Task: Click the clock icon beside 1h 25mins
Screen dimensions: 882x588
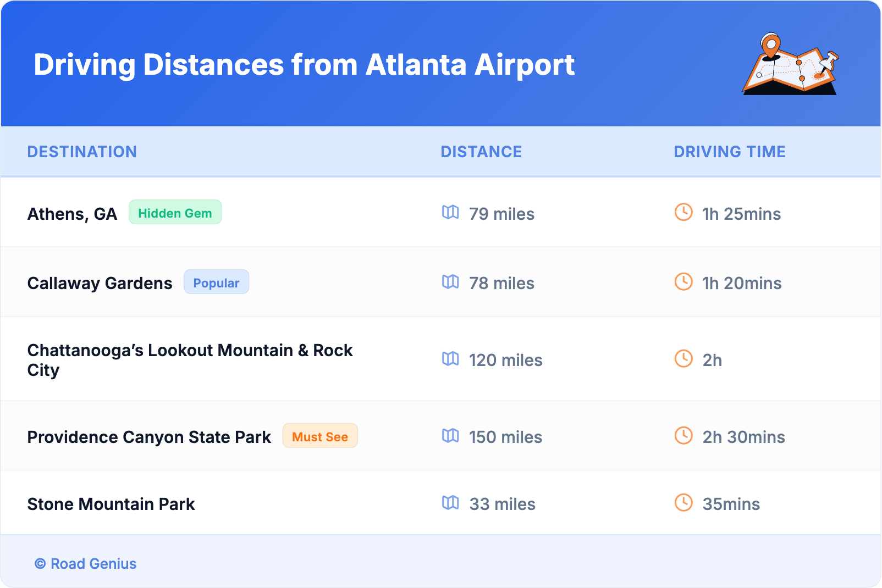Action: [x=683, y=212]
